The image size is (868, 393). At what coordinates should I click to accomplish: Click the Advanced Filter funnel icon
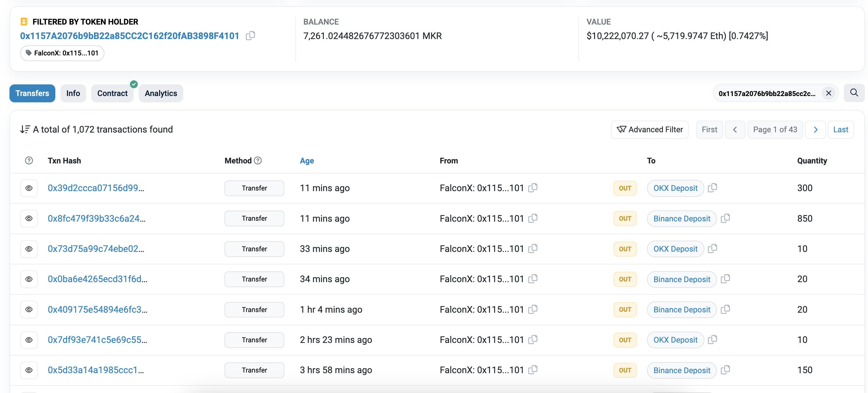(621, 128)
